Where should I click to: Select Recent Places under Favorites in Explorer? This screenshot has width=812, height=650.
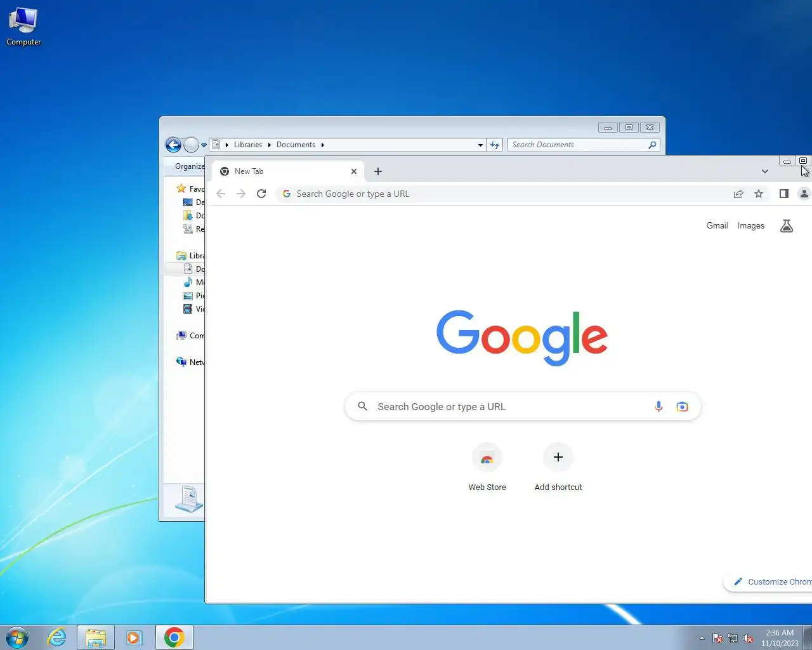click(x=193, y=229)
